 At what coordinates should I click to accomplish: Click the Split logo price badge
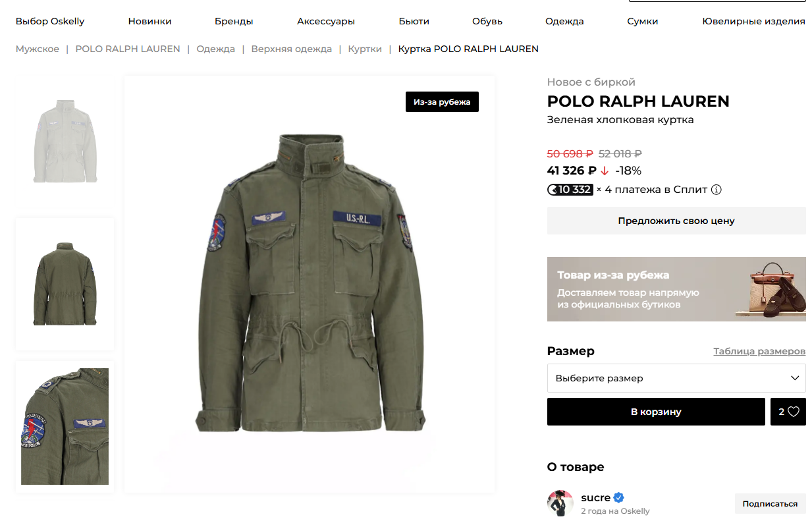tap(570, 190)
